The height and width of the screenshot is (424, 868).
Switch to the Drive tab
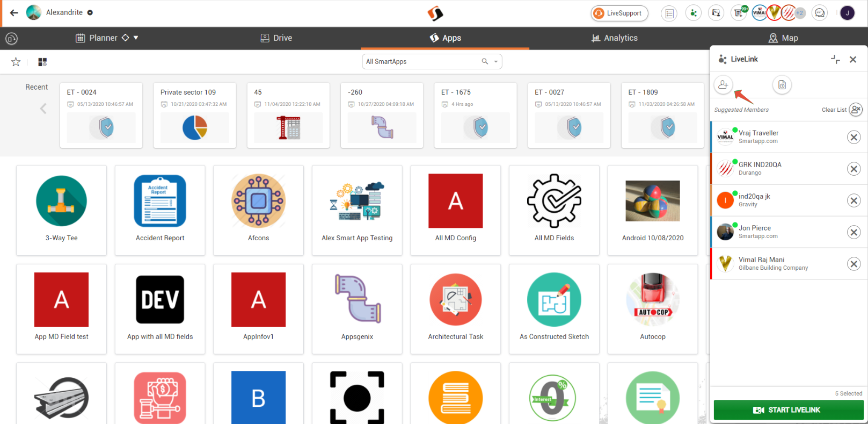coord(276,38)
